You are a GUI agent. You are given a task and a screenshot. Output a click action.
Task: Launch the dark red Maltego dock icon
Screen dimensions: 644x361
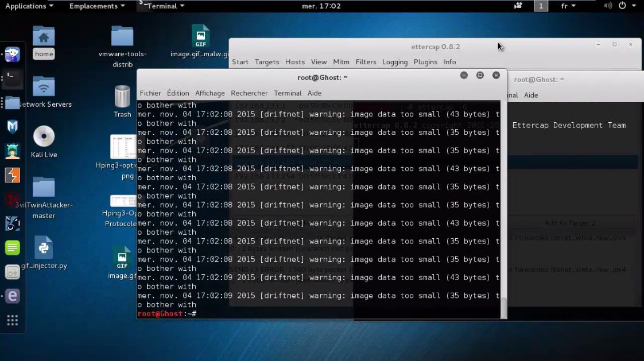pyautogui.click(x=12, y=199)
